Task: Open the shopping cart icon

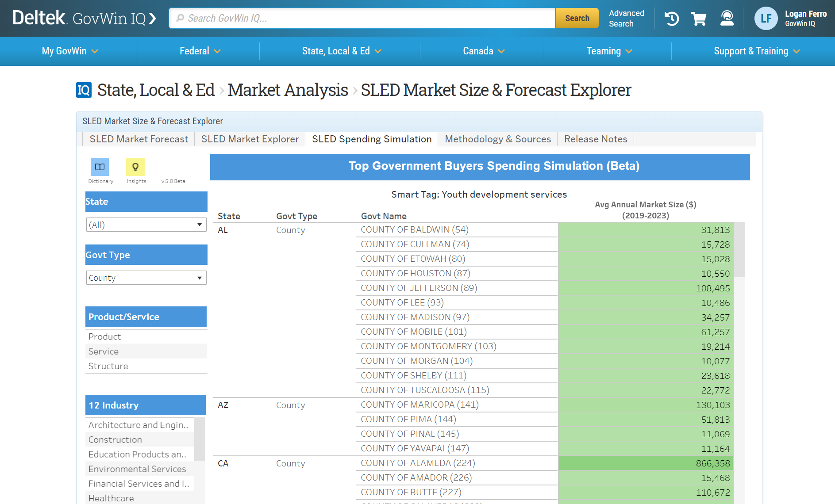Action: pos(699,19)
